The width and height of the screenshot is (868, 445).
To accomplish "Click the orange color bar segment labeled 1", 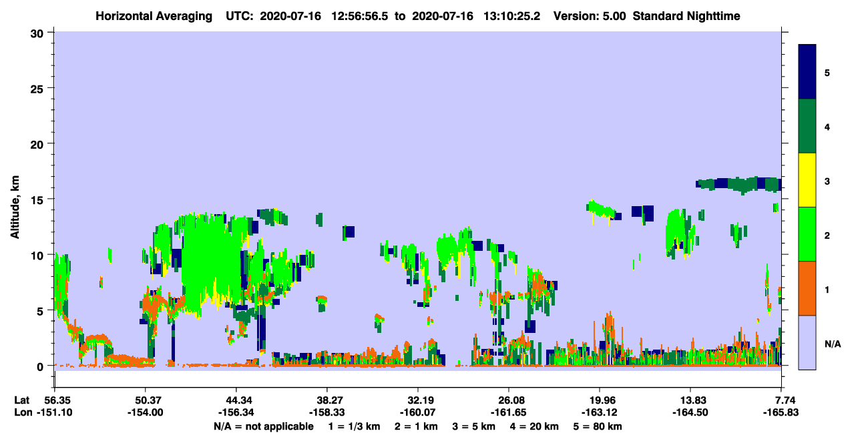I will [807, 288].
